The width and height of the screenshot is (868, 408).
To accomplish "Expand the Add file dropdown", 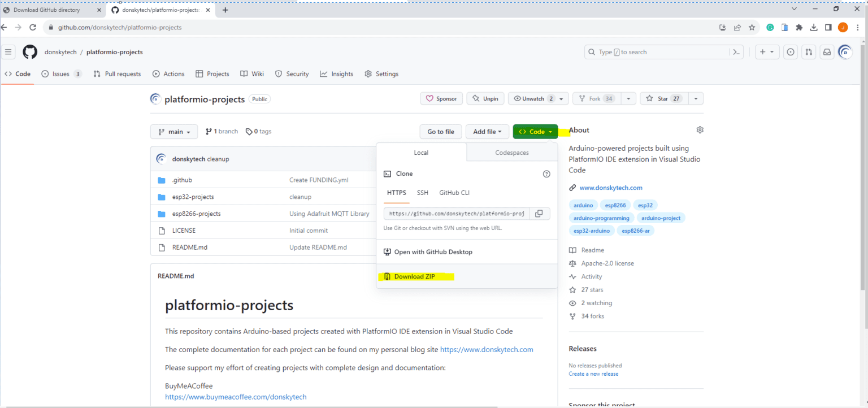I will 487,131.
